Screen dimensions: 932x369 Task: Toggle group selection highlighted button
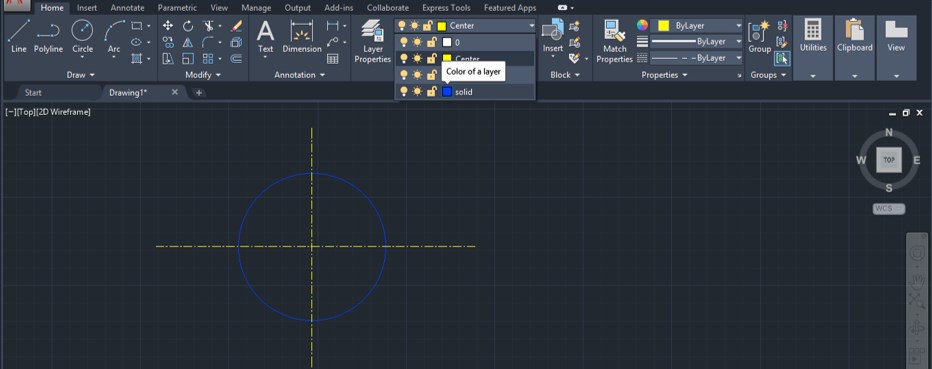click(782, 58)
